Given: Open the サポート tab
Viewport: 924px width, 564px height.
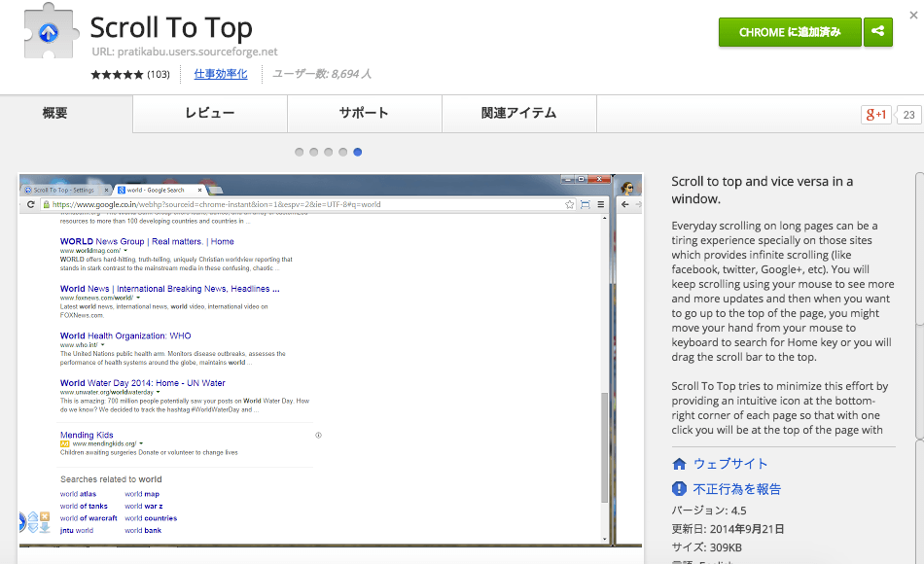Looking at the screenshot, I should [364, 113].
